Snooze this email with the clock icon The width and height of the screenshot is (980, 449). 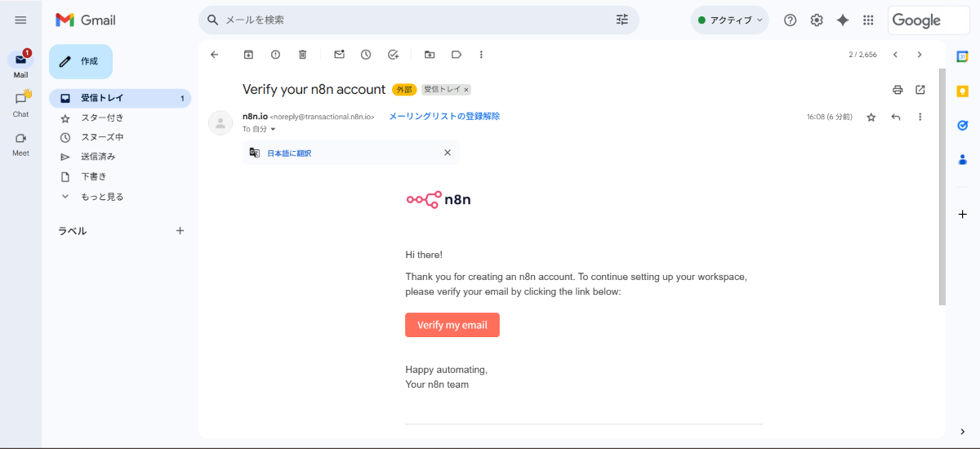coord(366,55)
